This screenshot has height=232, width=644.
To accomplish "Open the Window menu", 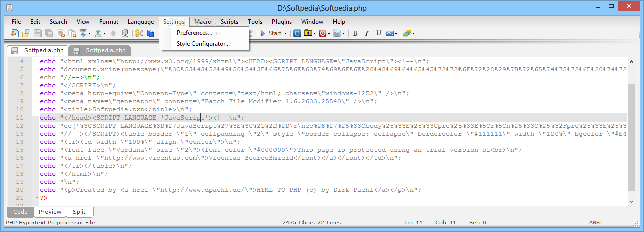I will click(312, 22).
